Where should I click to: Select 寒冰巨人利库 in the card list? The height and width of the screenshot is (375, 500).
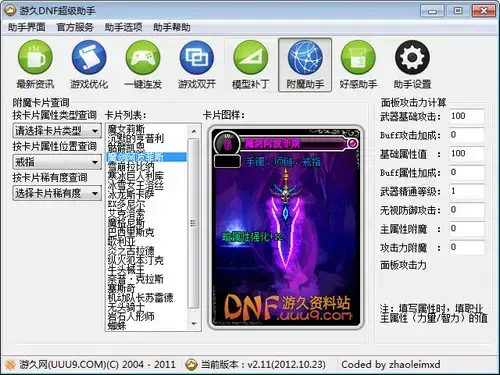[136, 175]
